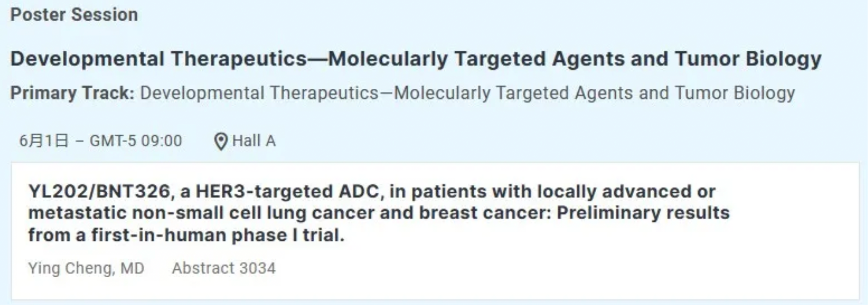
Task: Click the Hall A location text
Action: click(x=254, y=140)
